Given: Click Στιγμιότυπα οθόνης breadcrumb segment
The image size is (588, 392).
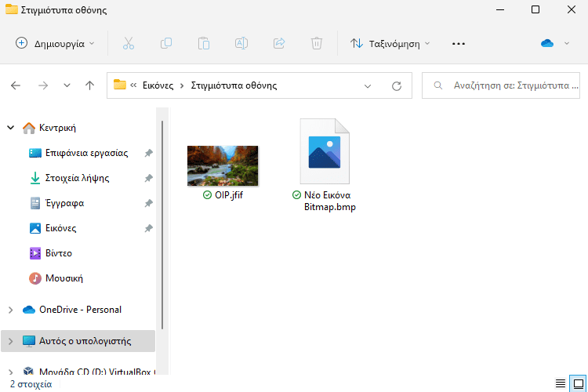Looking at the screenshot, I should [x=234, y=85].
